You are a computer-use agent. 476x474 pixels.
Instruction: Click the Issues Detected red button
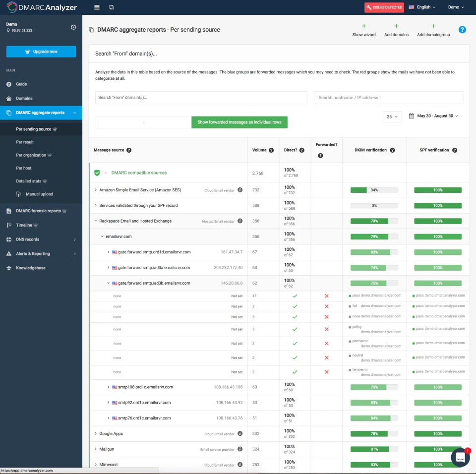[x=384, y=7]
